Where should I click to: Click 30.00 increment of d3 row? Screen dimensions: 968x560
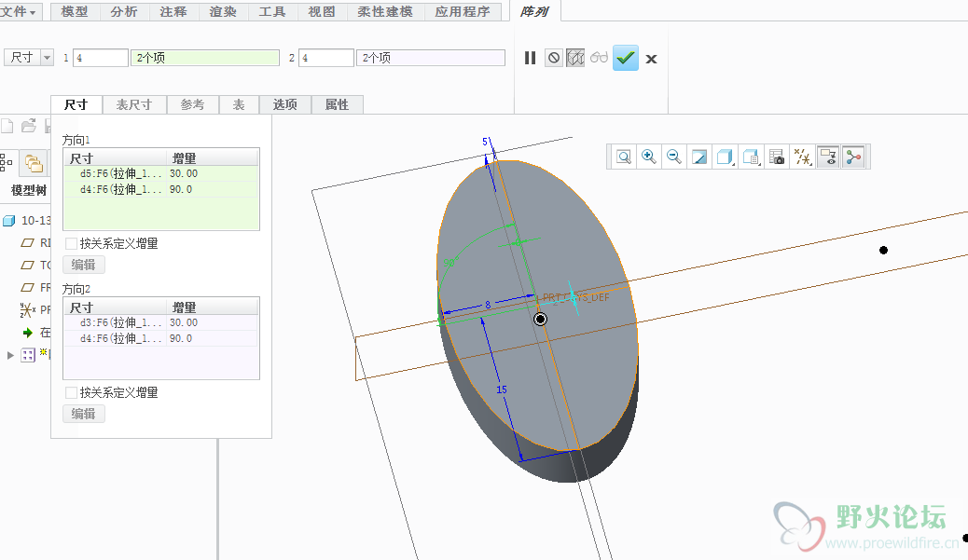click(184, 322)
